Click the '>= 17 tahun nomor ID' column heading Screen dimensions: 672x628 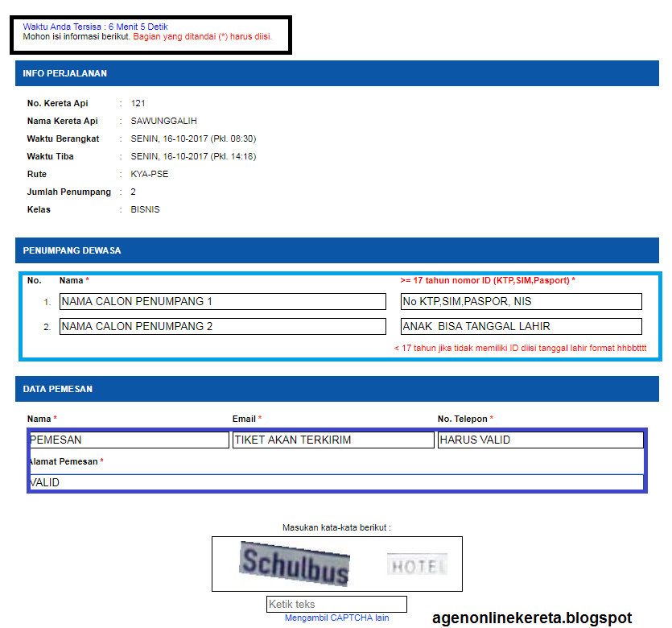[488, 280]
